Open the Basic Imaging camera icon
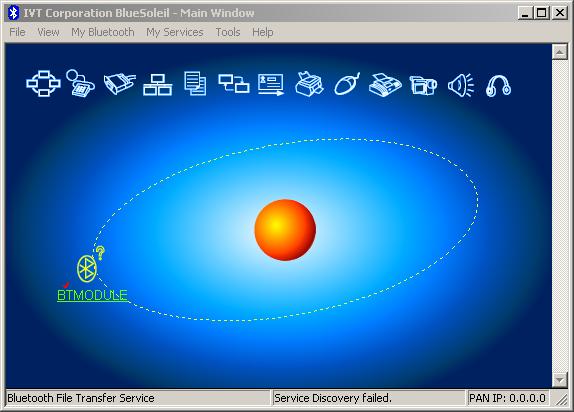 click(423, 85)
